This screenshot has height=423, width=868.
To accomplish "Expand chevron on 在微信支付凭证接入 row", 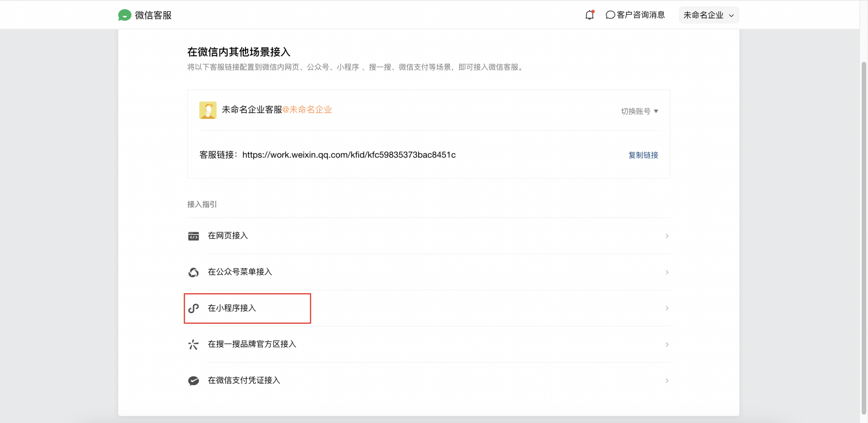I will [x=667, y=380].
